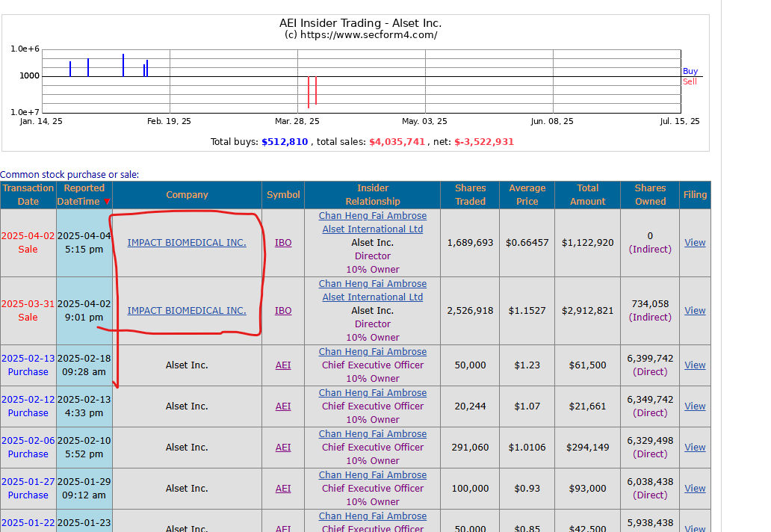The width and height of the screenshot is (771, 532).
Task: Click the red sort arrow beside Reported DateTime
Action: point(107,202)
